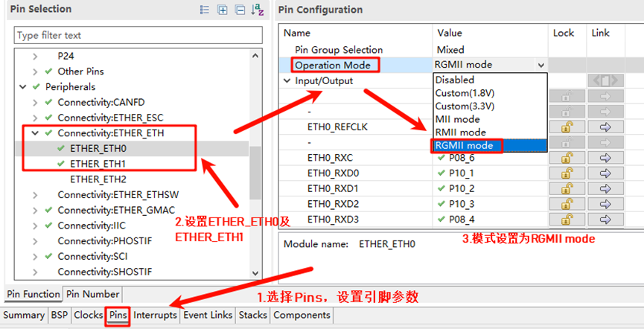The width and height of the screenshot is (644, 329).
Task: Open the Clocks tab
Action: 88,315
